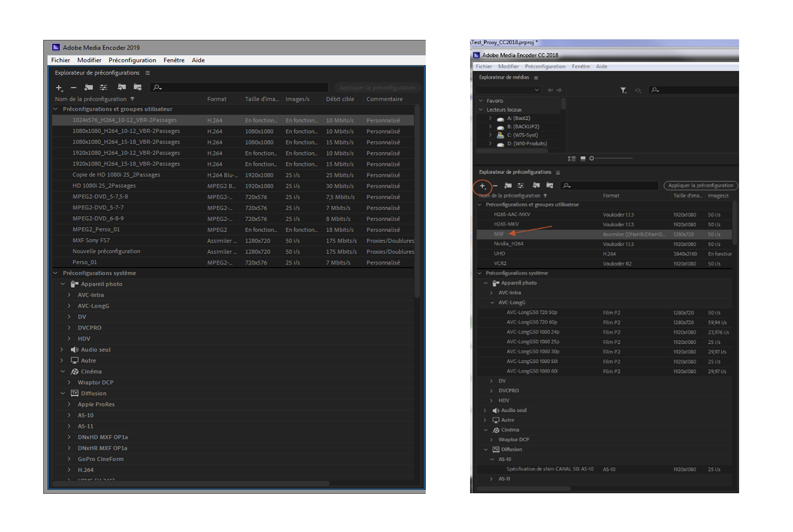Expand DVCPRO group in 2019 window
This screenshot has height=532, width=793.
tap(69, 328)
